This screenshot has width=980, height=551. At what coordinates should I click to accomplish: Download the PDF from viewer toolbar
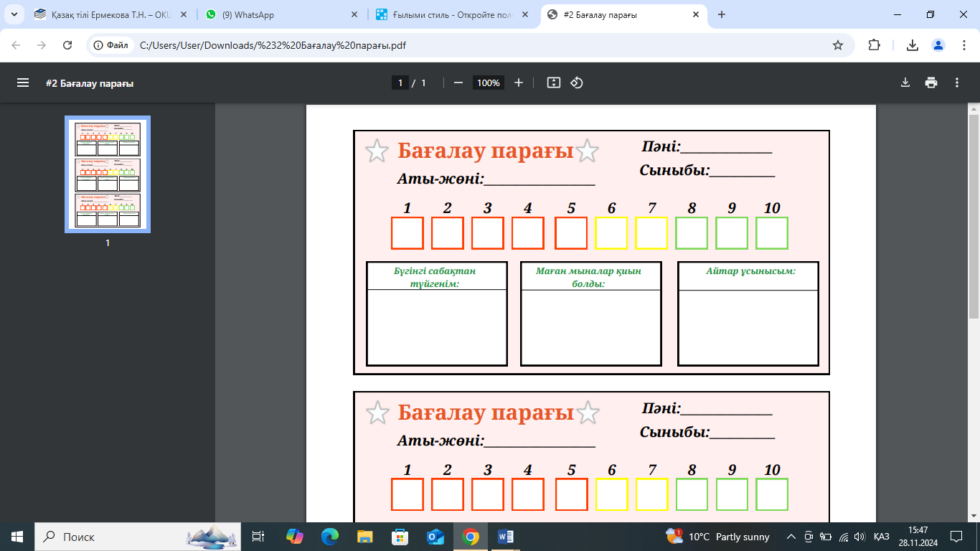click(905, 83)
